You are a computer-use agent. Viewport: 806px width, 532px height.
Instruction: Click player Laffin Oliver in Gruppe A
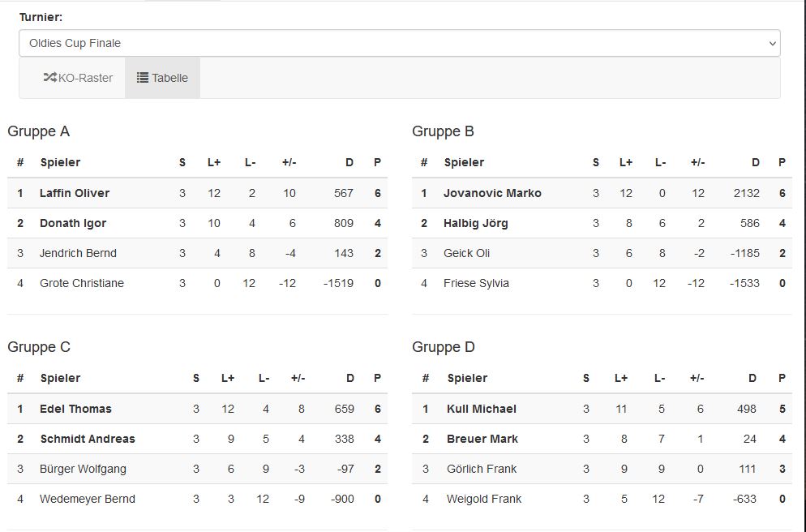point(75,193)
